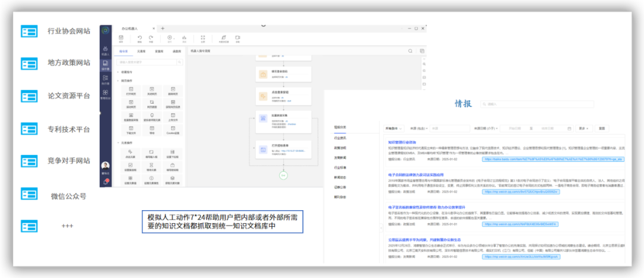This screenshot has height=278, width=644.
Task: Click the green End node in flow
Action: tap(283, 175)
